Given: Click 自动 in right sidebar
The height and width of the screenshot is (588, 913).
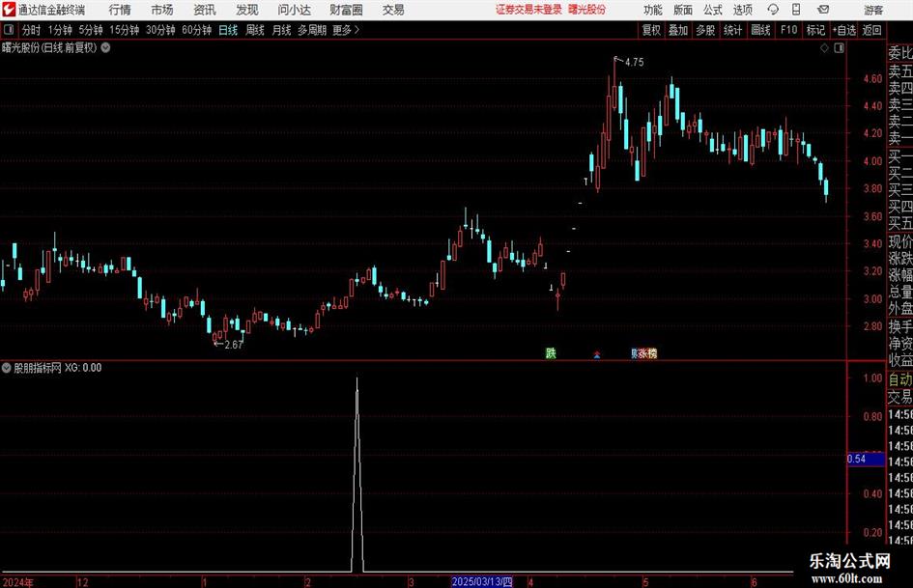Looking at the screenshot, I should point(900,379).
